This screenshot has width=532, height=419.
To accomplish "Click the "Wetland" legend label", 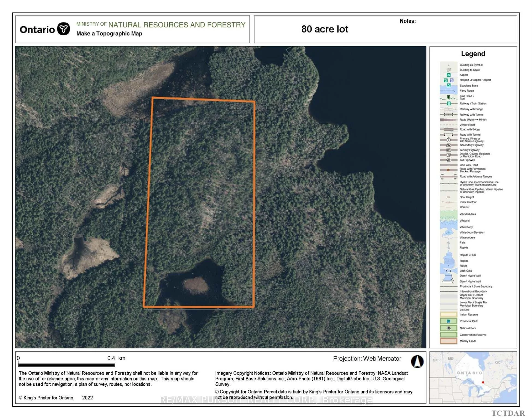I will (465, 221).
